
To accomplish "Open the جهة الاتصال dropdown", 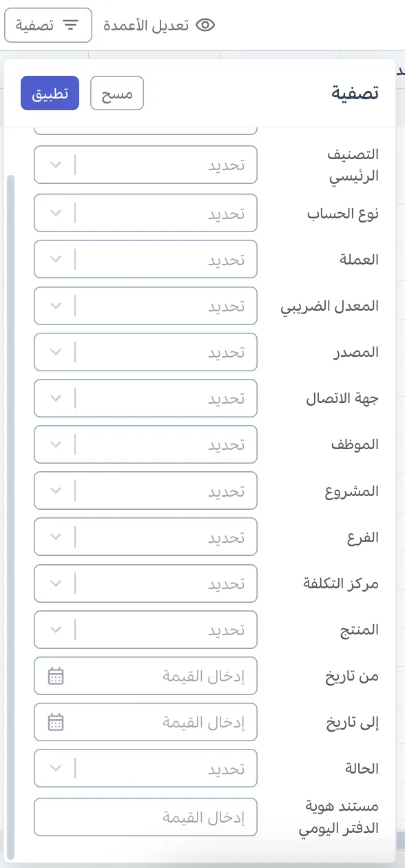I will 145,398.
